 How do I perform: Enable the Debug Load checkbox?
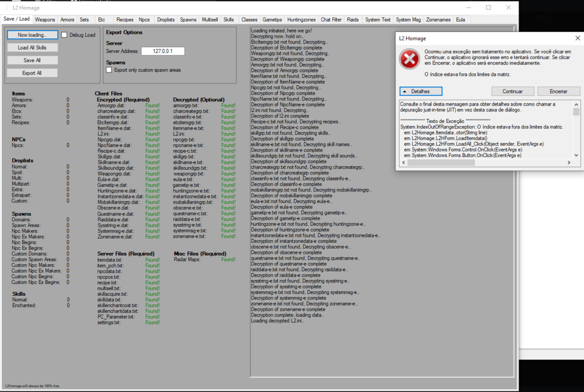65,35
